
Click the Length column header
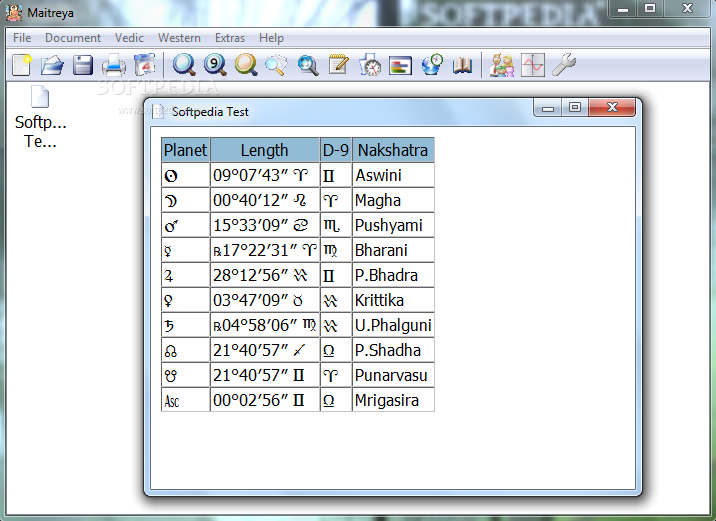click(x=265, y=150)
